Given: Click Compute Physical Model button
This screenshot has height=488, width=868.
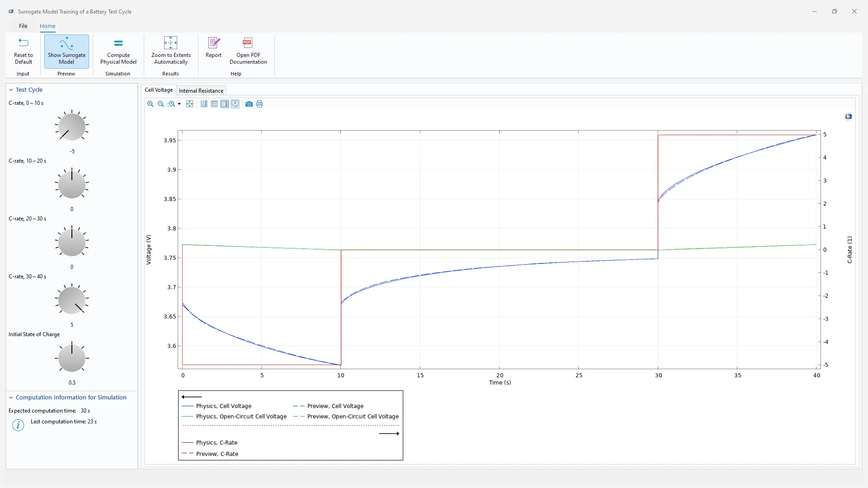Looking at the screenshot, I should 118,51.
